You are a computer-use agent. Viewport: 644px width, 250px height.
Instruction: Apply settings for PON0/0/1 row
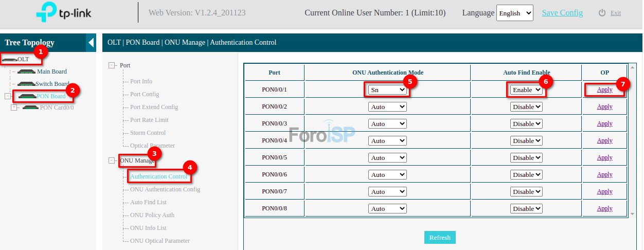tap(604, 90)
